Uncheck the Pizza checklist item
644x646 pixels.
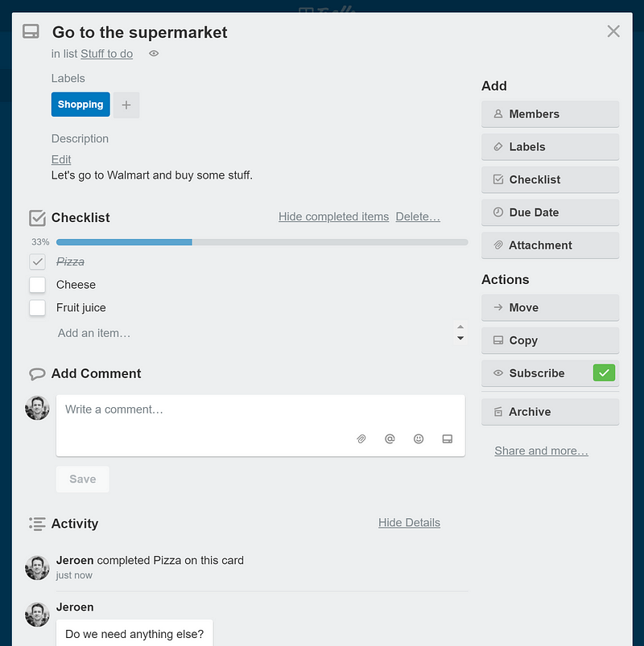coord(37,261)
